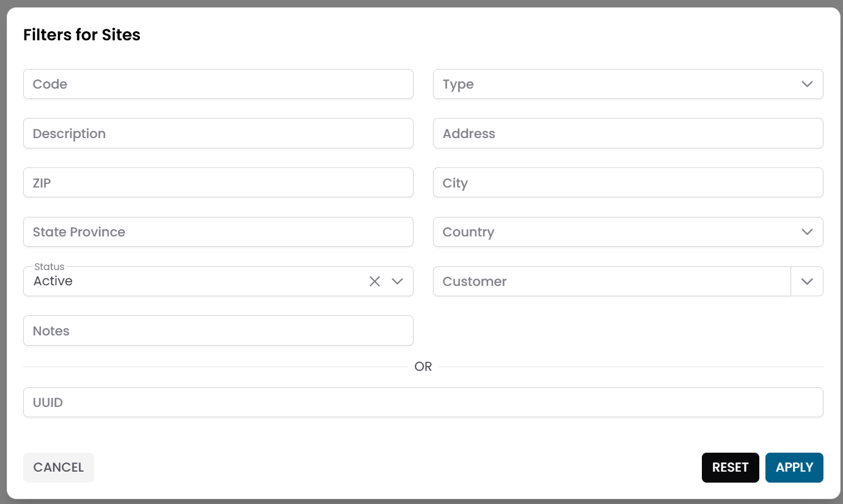
Task: Expand the Status dropdown chevron
Action: (397, 281)
